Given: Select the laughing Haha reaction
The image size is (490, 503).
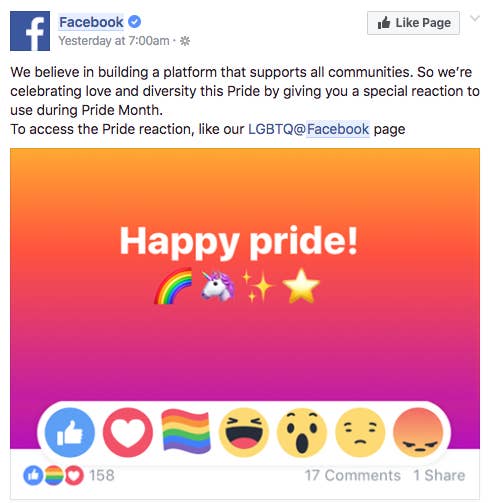Looking at the screenshot, I should click(x=244, y=432).
